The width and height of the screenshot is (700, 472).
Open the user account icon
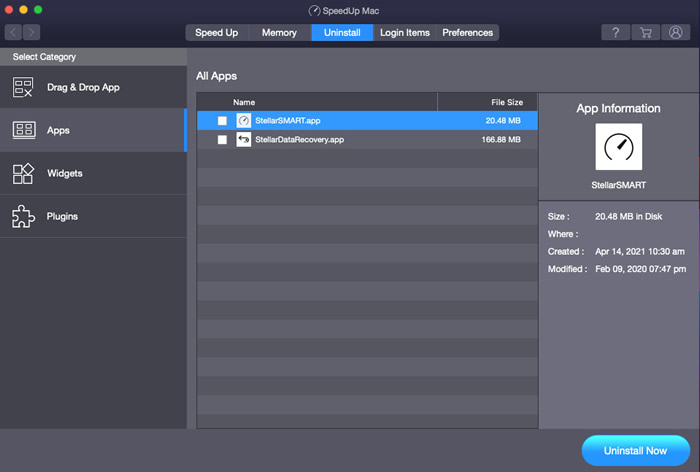click(675, 32)
